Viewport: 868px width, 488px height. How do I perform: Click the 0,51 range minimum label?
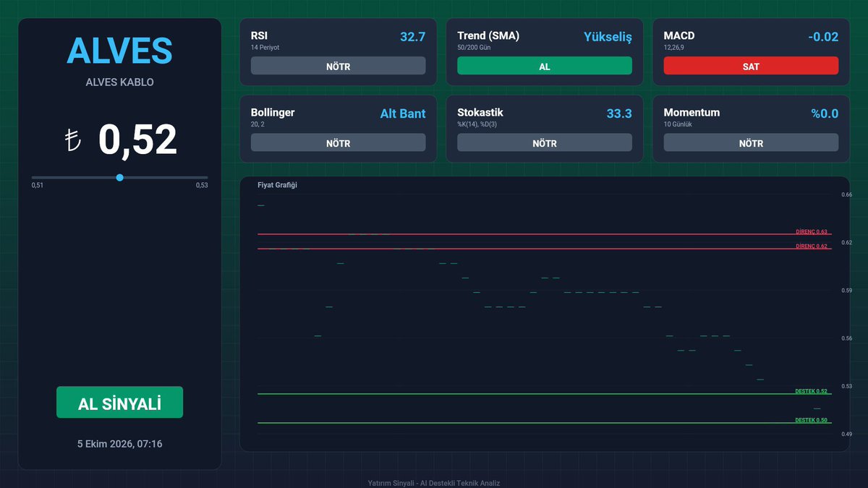coord(38,185)
